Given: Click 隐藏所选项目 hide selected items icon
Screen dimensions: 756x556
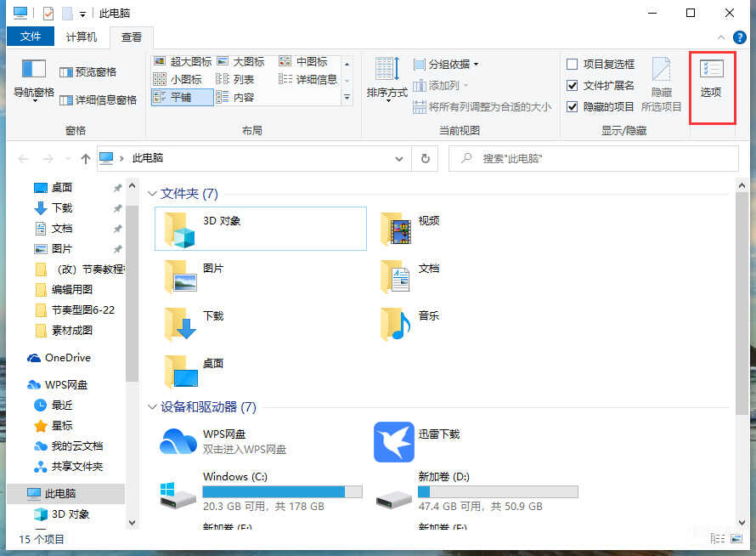Looking at the screenshot, I should (x=661, y=71).
